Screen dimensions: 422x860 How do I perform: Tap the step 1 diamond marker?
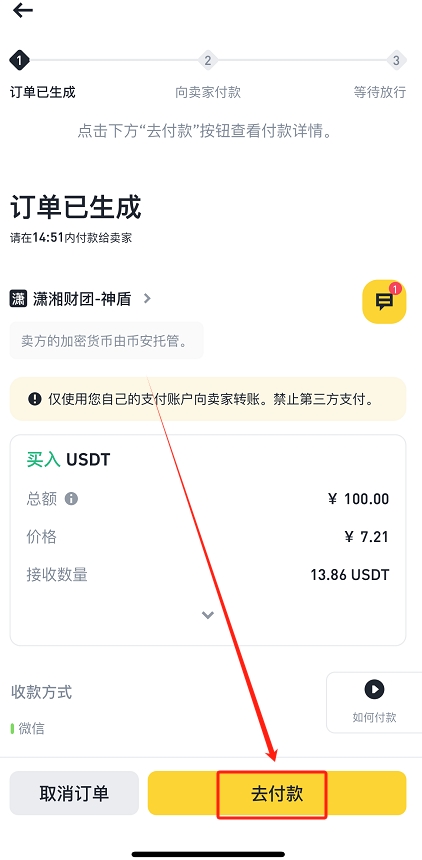(x=19, y=60)
